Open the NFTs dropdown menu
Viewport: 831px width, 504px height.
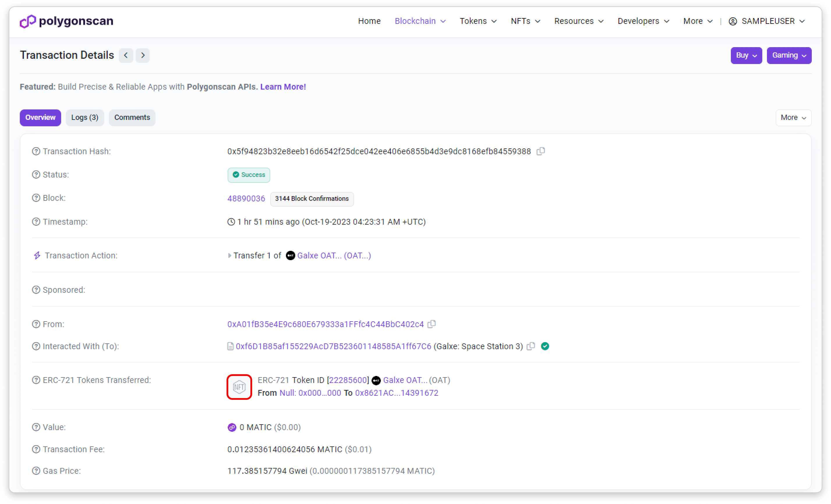[526, 21]
